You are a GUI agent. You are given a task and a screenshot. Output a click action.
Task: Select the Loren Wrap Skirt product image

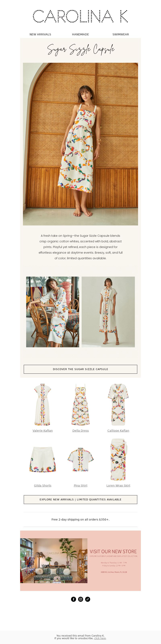coord(118,460)
